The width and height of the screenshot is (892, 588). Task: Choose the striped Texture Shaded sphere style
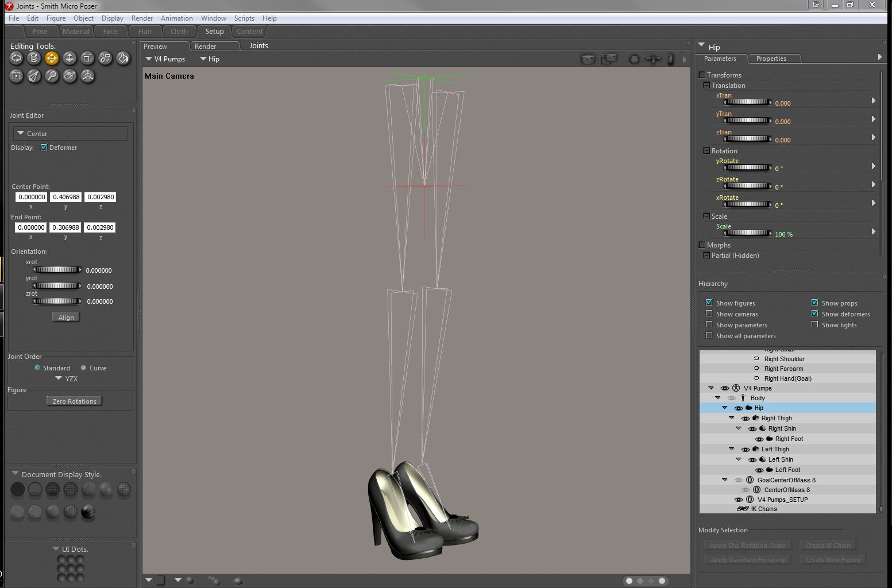pos(88,512)
